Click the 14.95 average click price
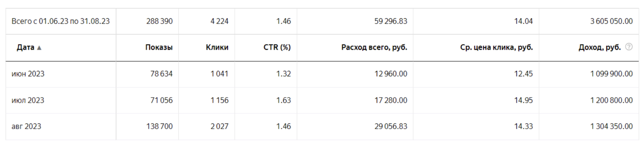Viewport: 644px width, 149px height. point(523,100)
